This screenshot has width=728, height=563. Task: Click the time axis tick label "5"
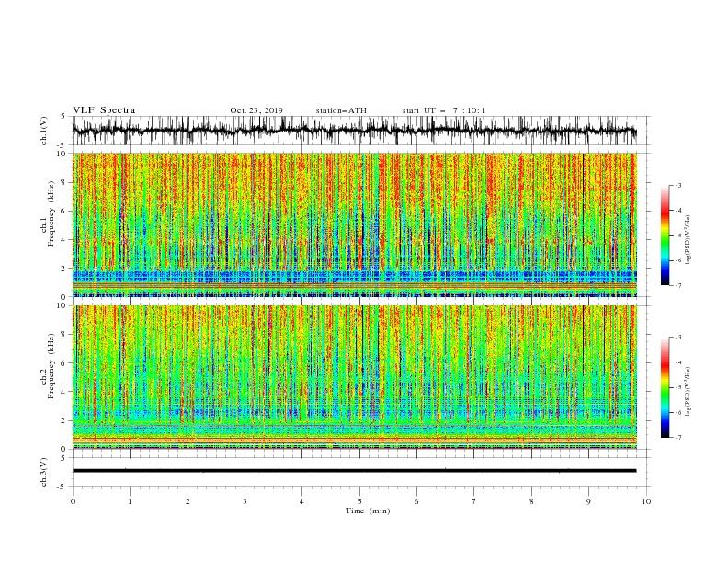359,501
